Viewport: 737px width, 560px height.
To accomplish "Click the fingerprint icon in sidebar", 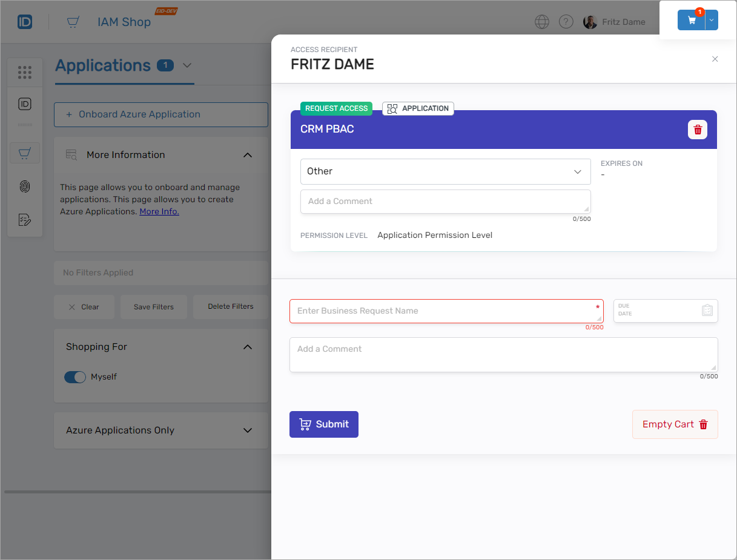I will (x=25, y=186).
